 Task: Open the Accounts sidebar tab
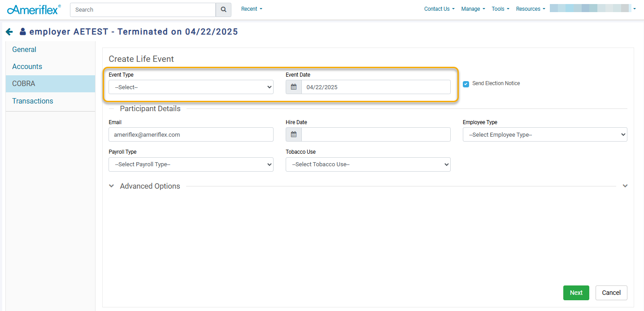click(27, 66)
